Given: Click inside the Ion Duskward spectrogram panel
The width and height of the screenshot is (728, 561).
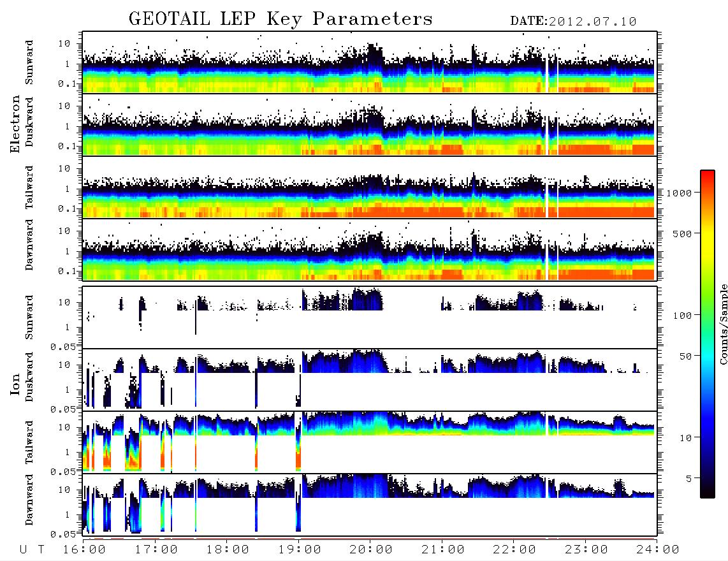Looking at the screenshot, I should (370, 379).
